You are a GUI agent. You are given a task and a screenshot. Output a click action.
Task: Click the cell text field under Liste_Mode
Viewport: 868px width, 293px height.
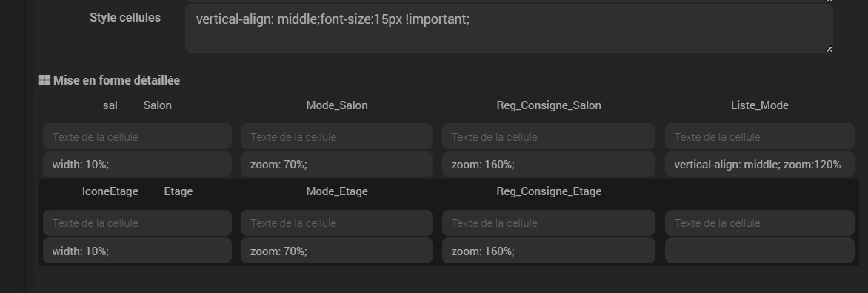760,136
